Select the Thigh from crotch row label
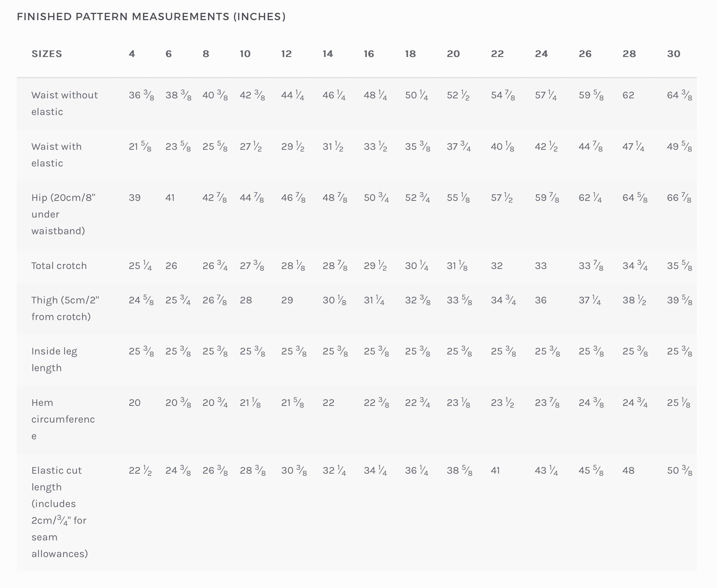 [65, 308]
